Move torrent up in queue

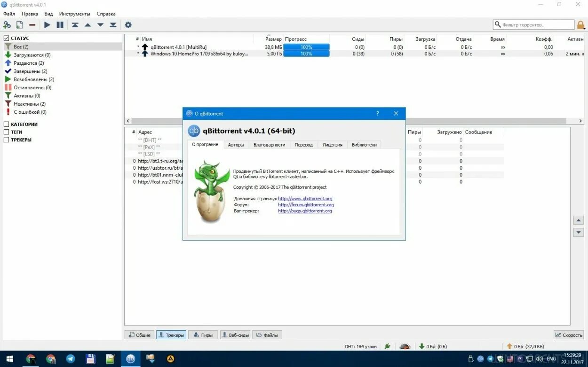(87, 25)
